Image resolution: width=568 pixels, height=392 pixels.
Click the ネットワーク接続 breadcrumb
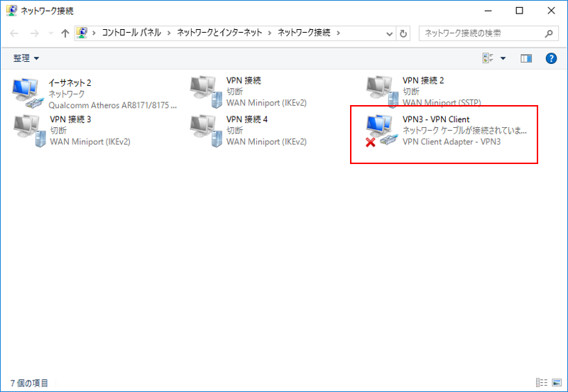tap(304, 33)
